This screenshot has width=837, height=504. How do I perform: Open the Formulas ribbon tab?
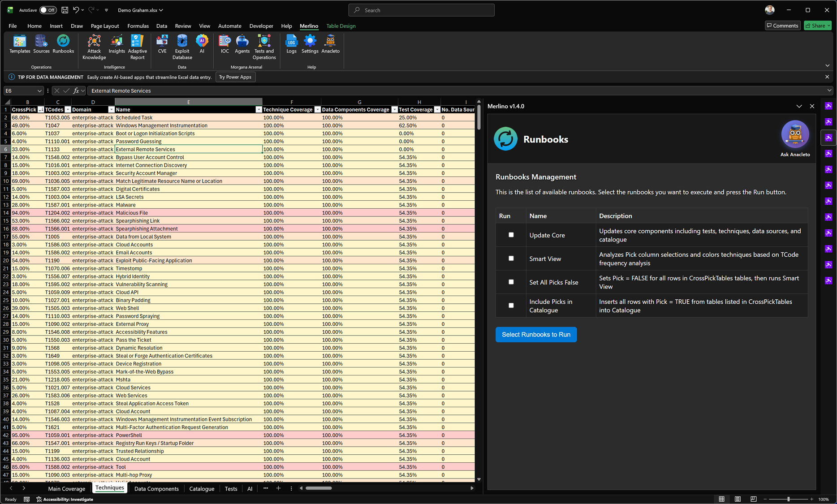pos(138,26)
